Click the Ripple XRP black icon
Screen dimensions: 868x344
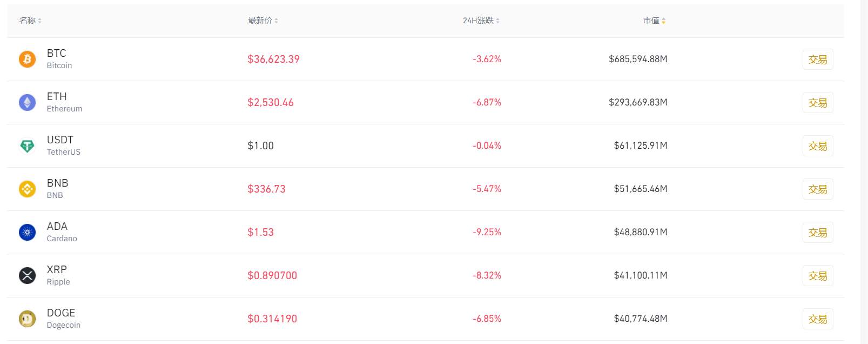[x=27, y=275]
